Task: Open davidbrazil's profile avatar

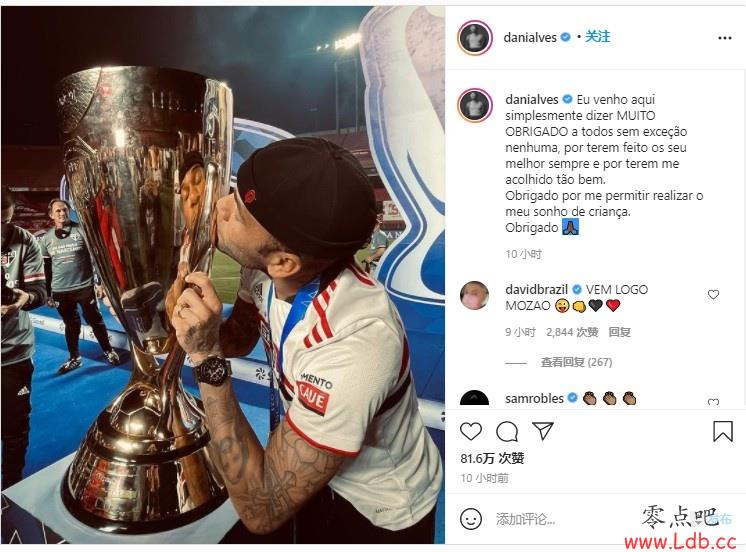Action: (x=474, y=296)
